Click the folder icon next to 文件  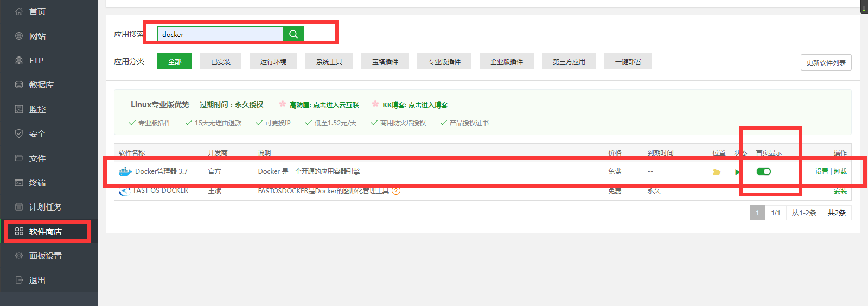pos(19,158)
